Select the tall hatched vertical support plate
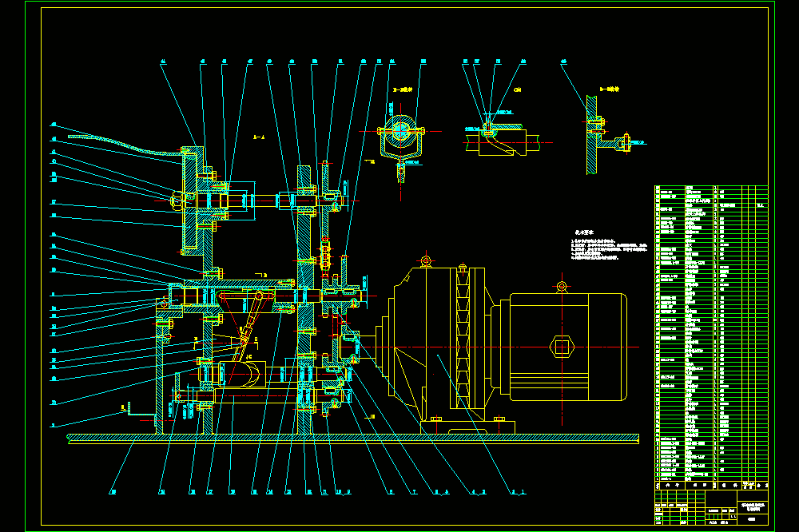Viewport: 799px width, 532px height. click(304, 300)
